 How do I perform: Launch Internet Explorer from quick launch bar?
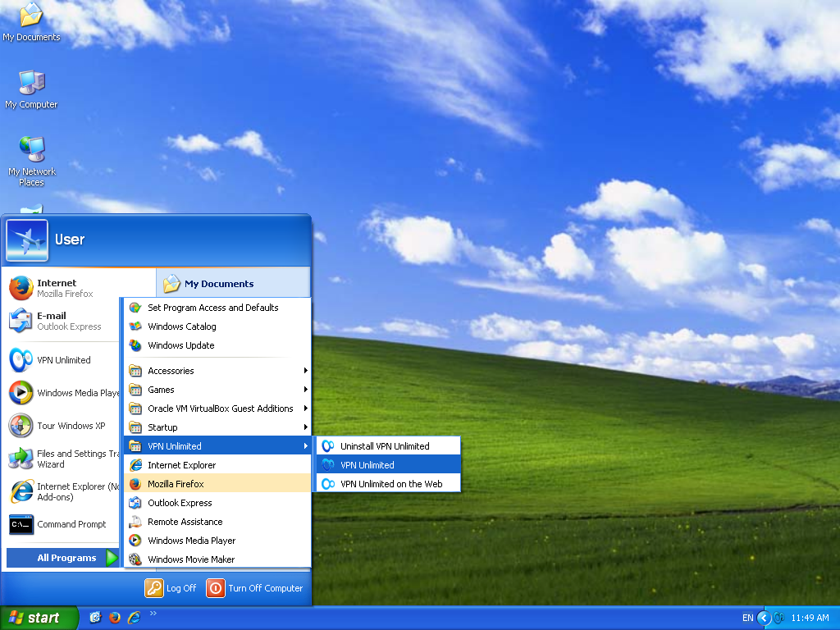point(134,618)
